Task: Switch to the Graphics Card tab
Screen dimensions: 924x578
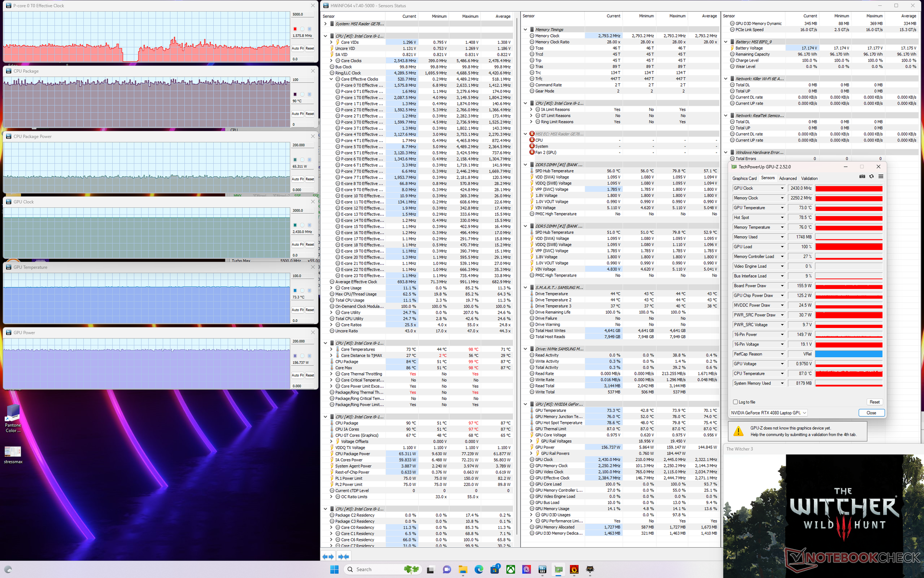Action: coord(744,178)
